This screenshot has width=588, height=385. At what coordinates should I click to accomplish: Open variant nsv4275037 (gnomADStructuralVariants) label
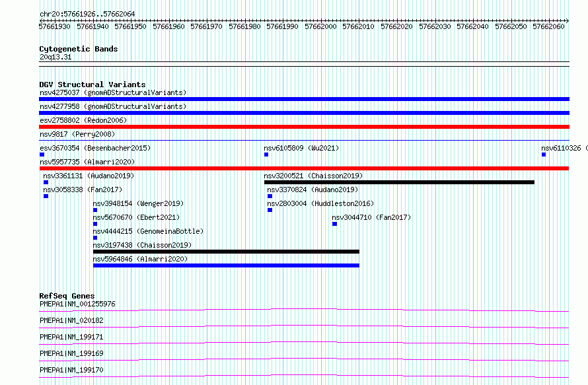click(x=113, y=92)
